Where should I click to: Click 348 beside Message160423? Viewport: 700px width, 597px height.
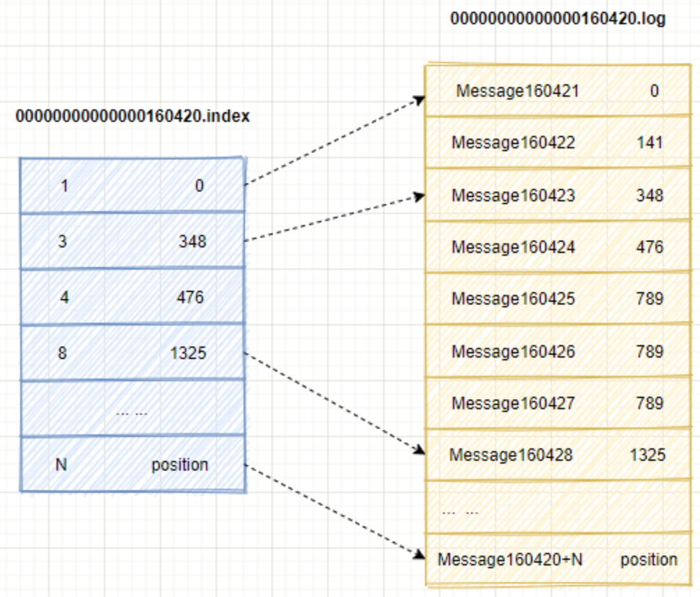click(650, 195)
